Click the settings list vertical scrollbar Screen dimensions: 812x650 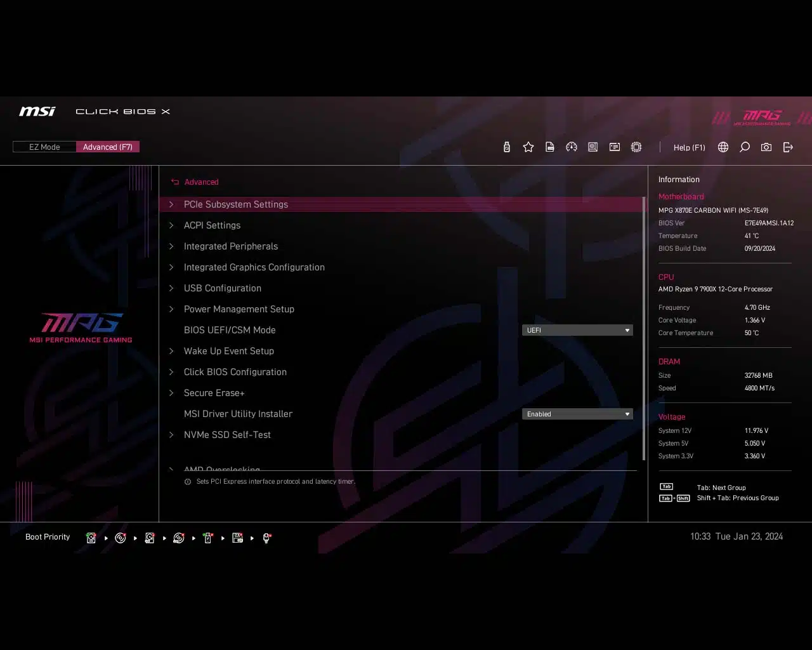pyautogui.click(x=644, y=328)
